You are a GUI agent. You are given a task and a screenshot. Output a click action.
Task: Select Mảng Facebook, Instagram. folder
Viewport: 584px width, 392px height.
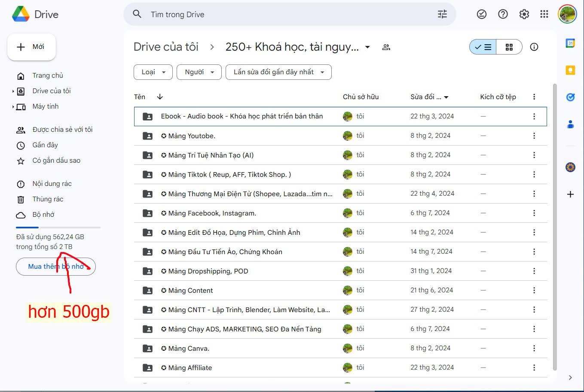click(x=340, y=213)
